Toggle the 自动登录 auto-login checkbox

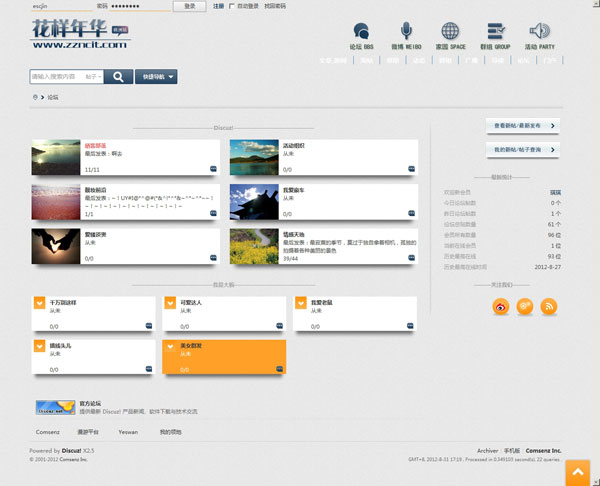(x=232, y=6)
